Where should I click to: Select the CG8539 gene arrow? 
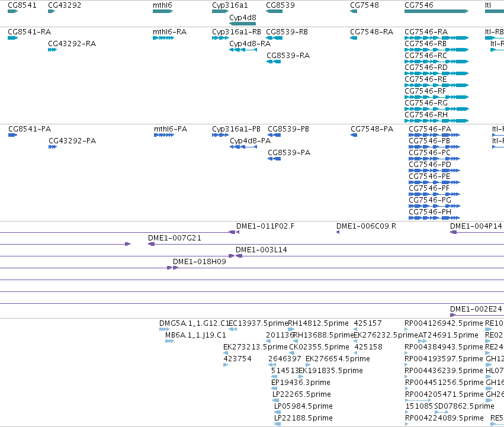click(274, 11)
